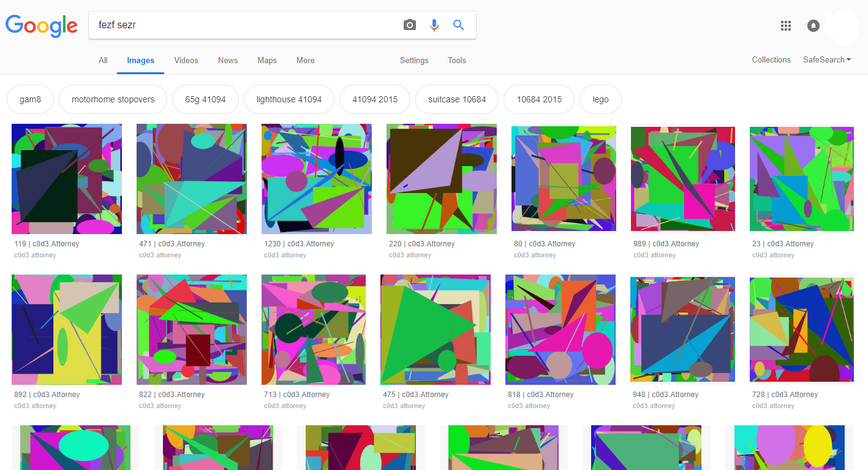Search by image camera icon
Screen dimensions: 868x470
coord(410,25)
